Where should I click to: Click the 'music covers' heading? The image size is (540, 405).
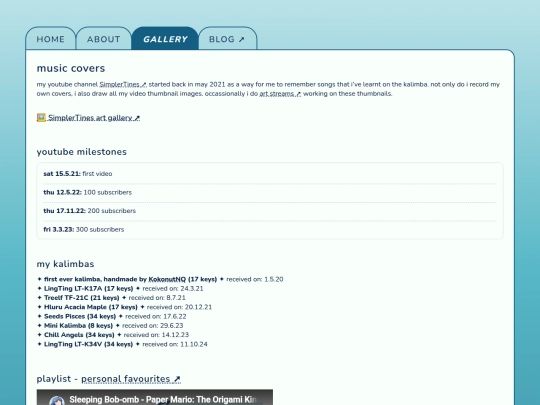tap(71, 68)
